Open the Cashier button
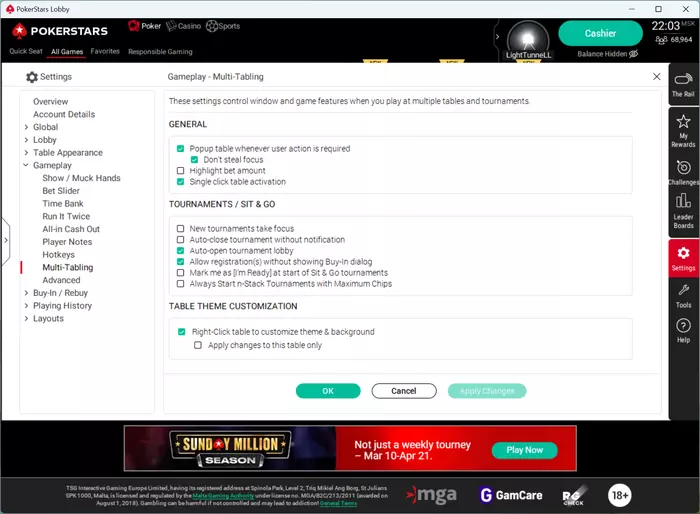 (600, 33)
